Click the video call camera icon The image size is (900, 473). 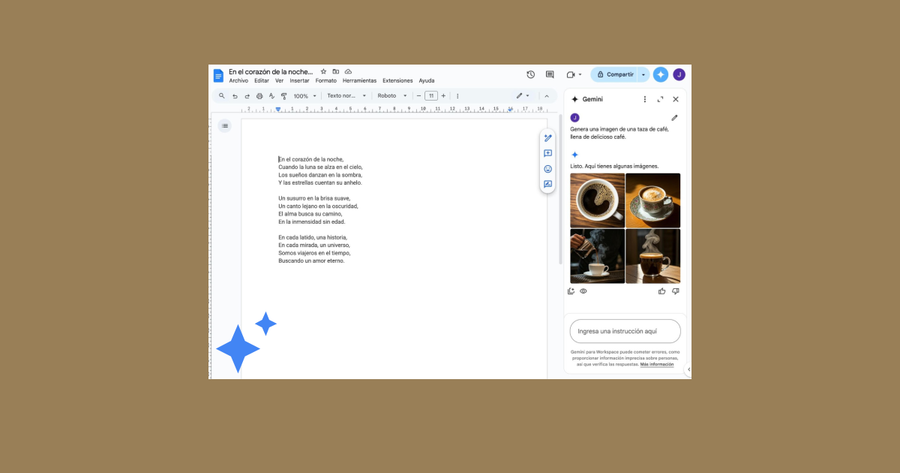(570, 75)
